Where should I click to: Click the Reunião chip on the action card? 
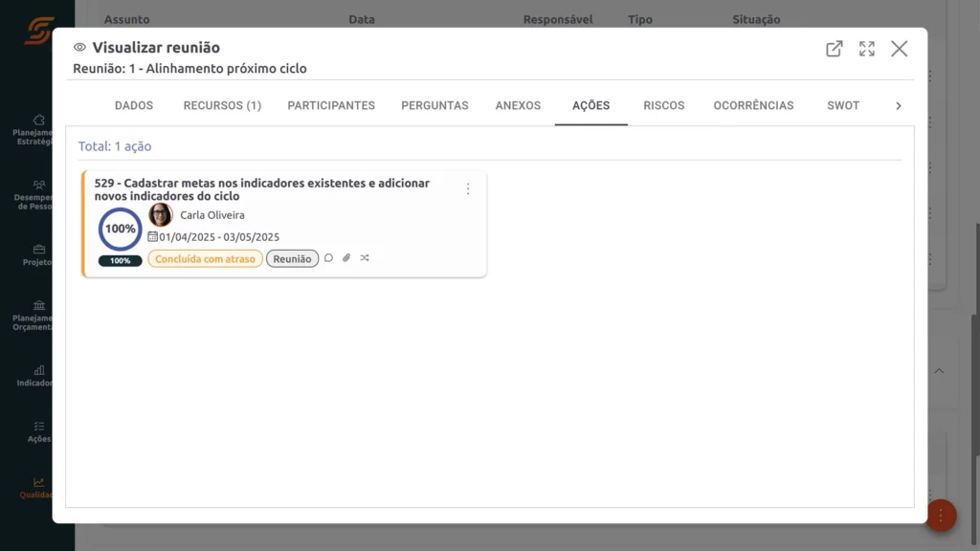tap(292, 258)
